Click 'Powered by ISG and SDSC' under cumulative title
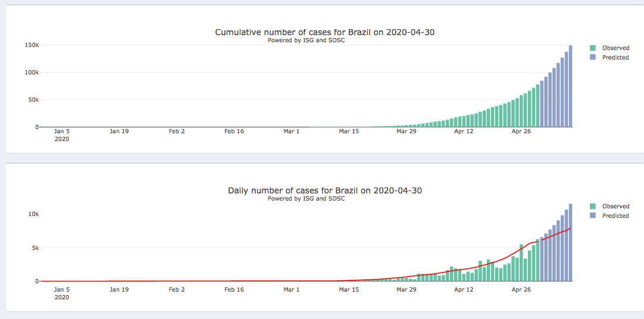This screenshot has height=319, width=644. pos(306,40)
